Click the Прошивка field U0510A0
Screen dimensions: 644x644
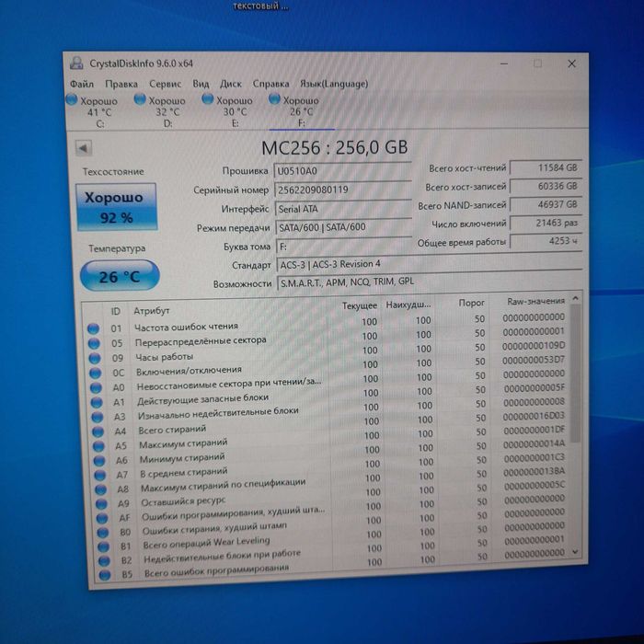tap(342, 171)
